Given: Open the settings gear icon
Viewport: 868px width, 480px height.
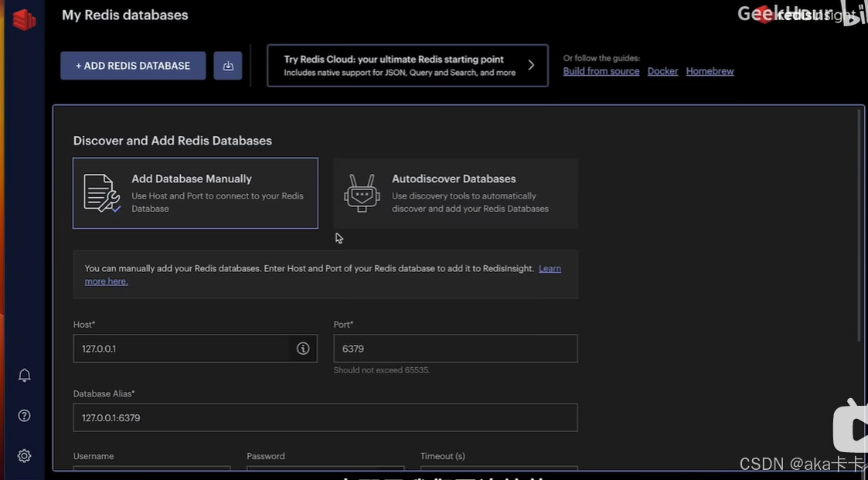Looking at the screenshot, I should click(25, 455).
